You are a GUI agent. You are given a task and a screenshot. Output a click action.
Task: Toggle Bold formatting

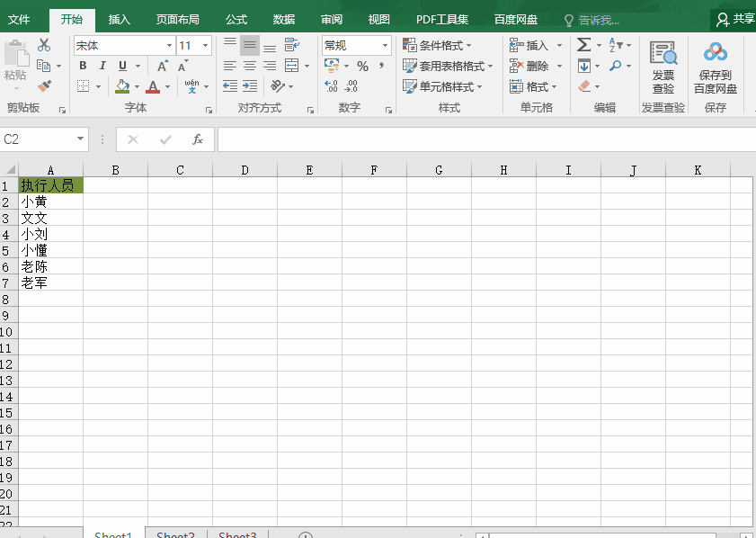pyautogui.click(x=83, y=66)
